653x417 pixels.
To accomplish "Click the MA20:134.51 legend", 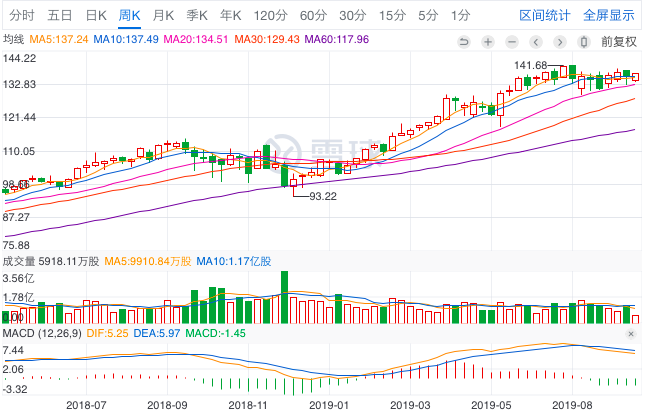I will pyautogui.click(x=196, y=40).
